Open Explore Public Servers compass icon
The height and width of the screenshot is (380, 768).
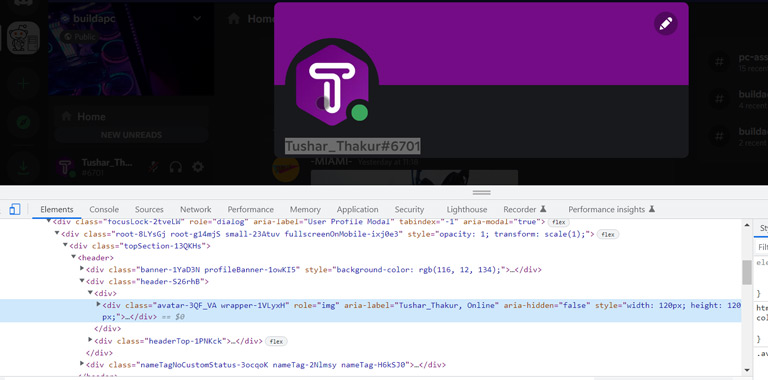pos(23,122)
